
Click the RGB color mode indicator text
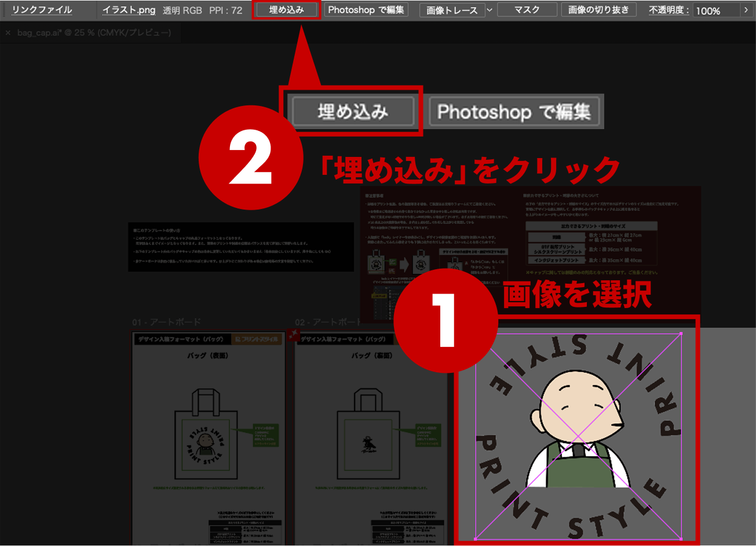coord(191,9)
